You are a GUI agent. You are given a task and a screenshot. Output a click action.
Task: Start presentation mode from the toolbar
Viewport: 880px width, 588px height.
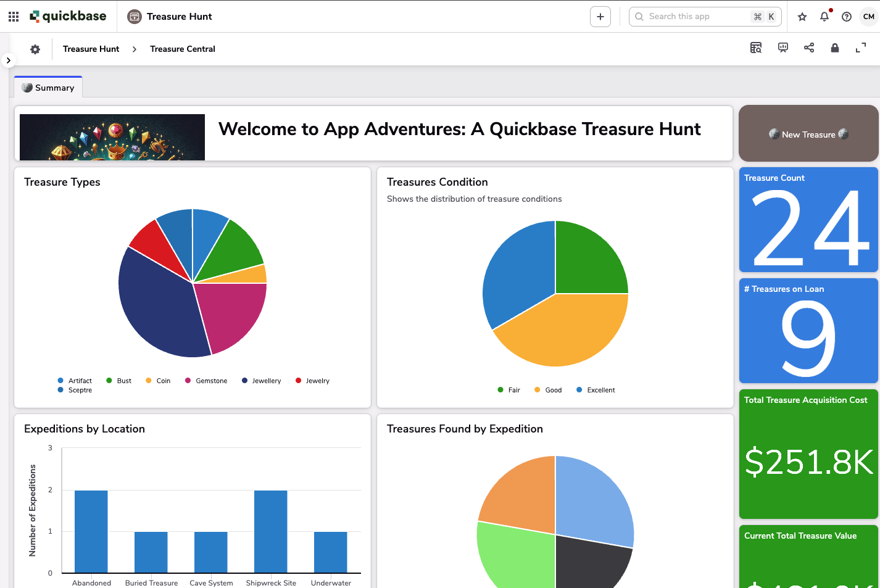point(782,48)
